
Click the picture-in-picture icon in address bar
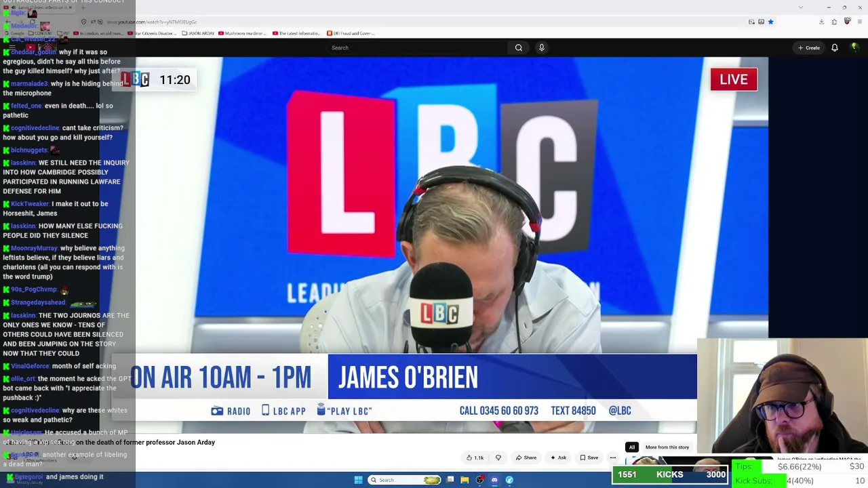coord(751,22)
